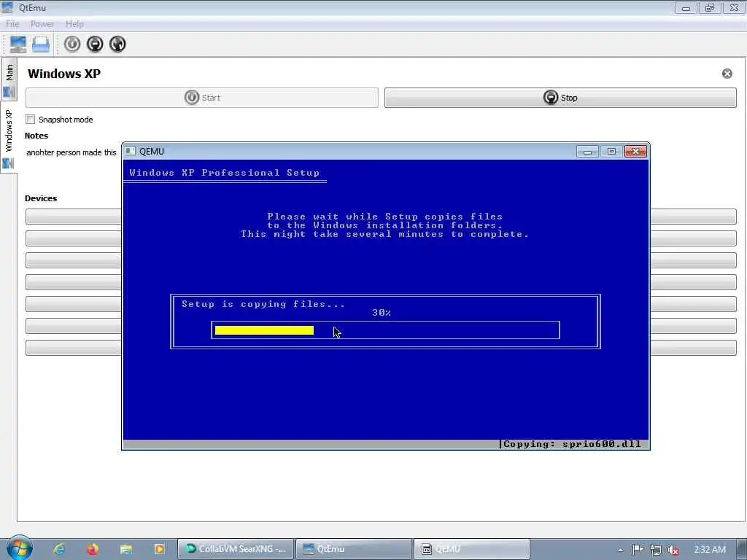Start the Windows XP virtual machine
The height and width of the screenshot is (560, 747).
pyautogui.click(x=202, y=98)
